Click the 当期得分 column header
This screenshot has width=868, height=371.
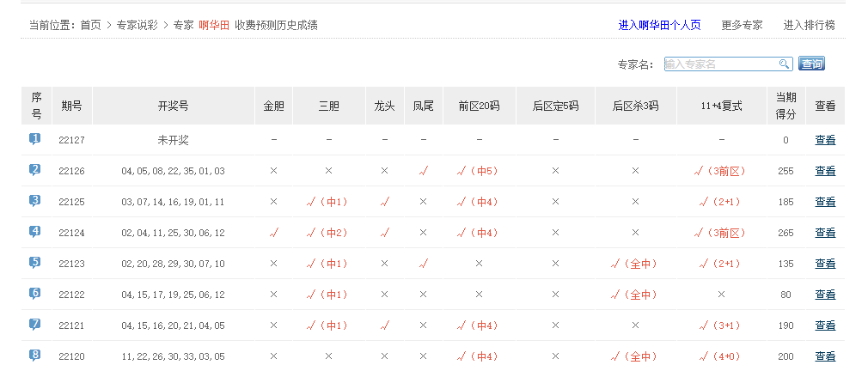pyautogui.click(x=785, y=106)
